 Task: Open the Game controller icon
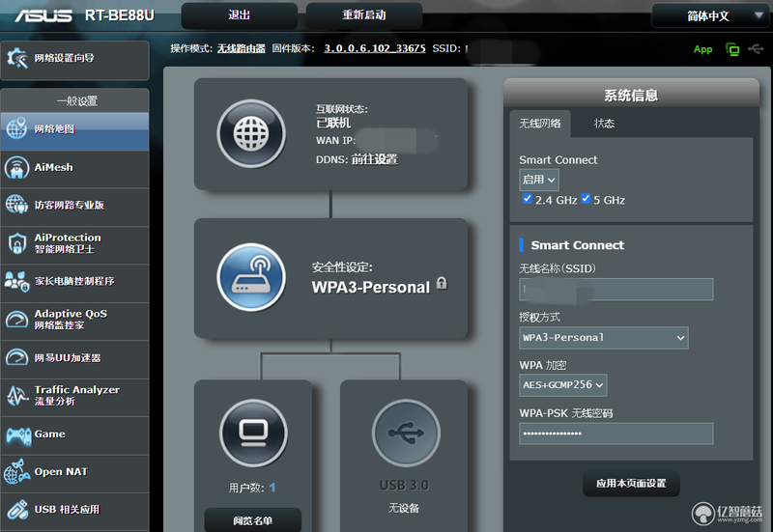click(x=18, y=434)
